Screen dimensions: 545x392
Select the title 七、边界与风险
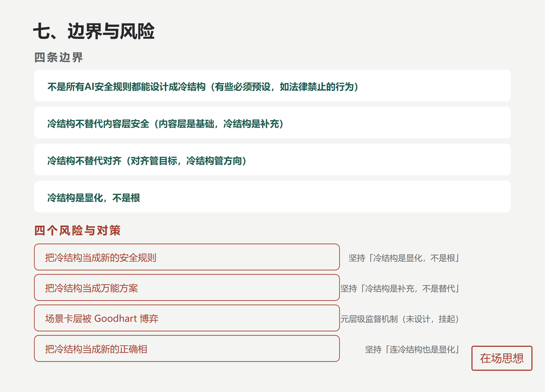pos(94,31)
